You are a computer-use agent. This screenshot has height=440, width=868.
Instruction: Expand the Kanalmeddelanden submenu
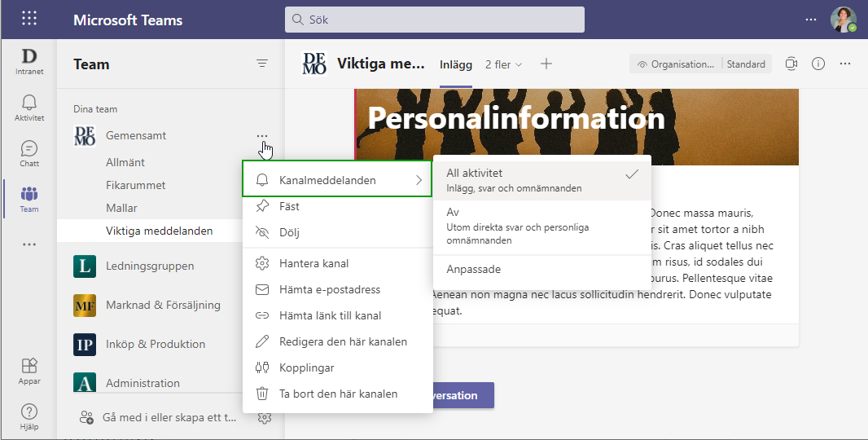tap(337, 180)
